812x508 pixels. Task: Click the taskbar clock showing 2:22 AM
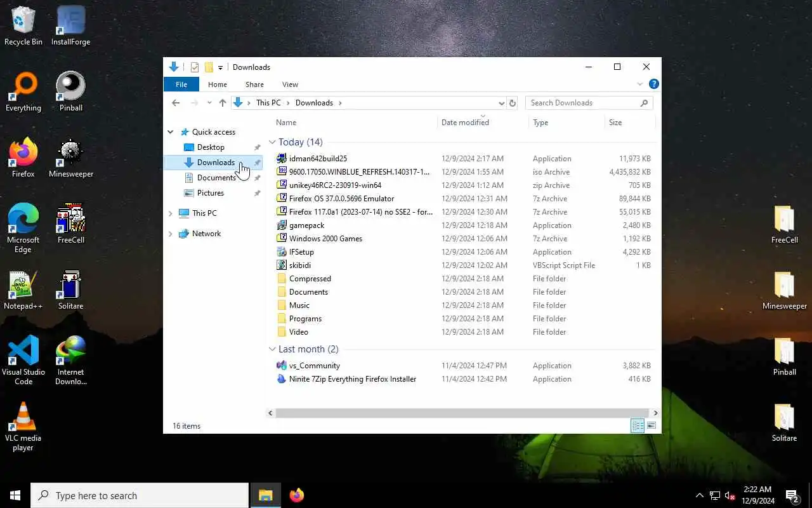point(757,495)
